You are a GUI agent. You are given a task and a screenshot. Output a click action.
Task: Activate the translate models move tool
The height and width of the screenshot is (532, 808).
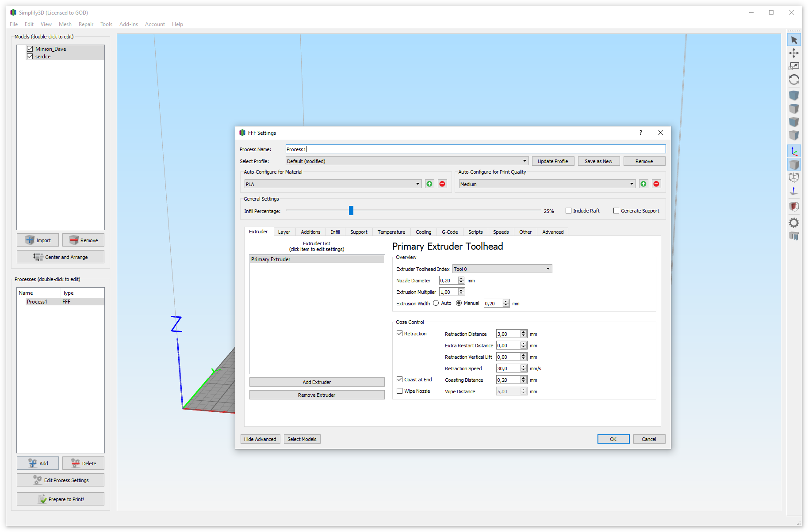pyautogui.click(x=794, y=53)
